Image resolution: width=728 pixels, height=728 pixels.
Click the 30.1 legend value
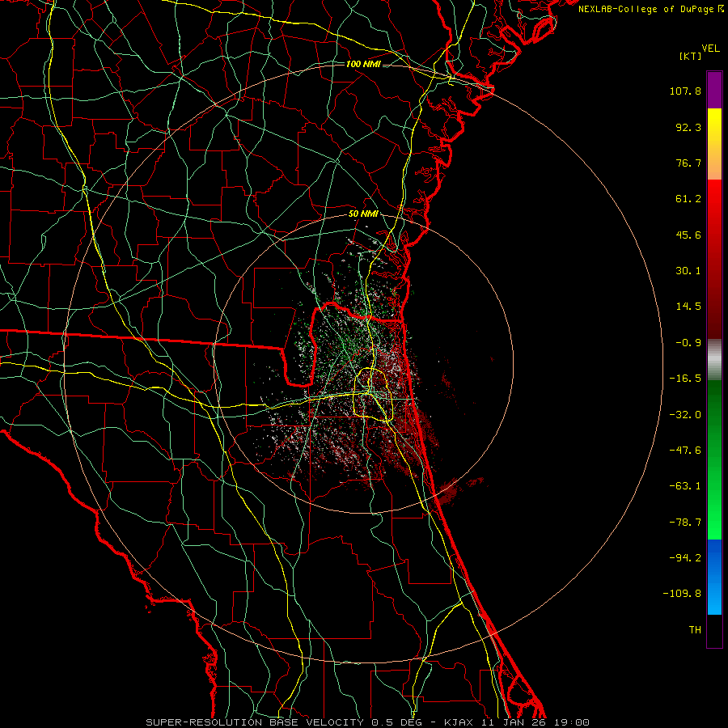pos(688,271)
